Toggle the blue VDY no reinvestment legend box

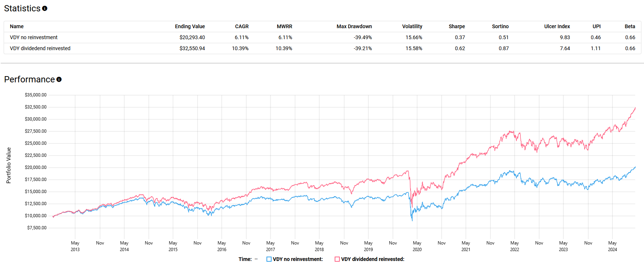pyautogui.click(x=269, y=259)
